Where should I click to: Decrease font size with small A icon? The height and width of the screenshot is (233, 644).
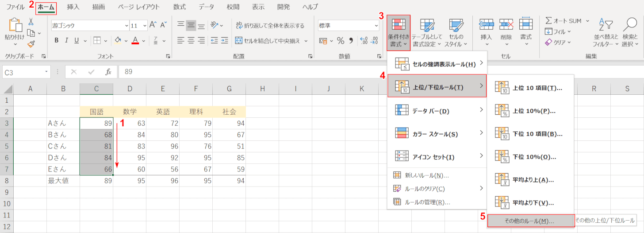pos(163,25)
